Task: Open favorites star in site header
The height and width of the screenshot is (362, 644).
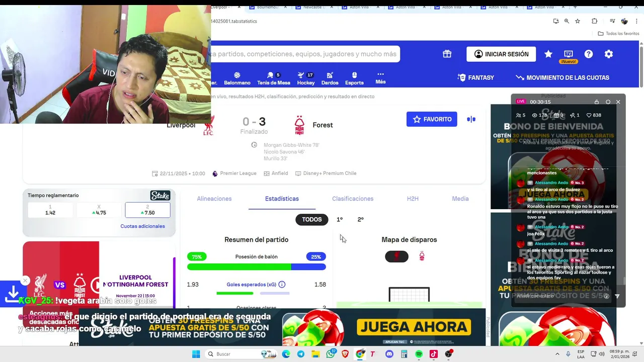Action: pos(548,54)
